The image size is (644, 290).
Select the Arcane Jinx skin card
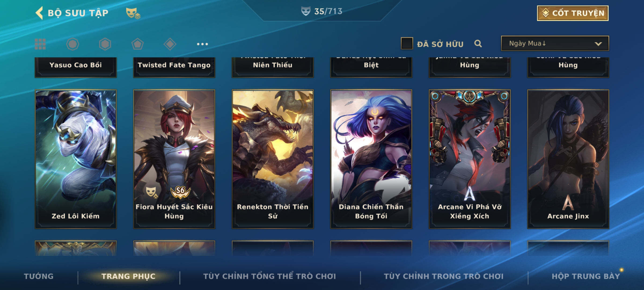click(568, 159)
